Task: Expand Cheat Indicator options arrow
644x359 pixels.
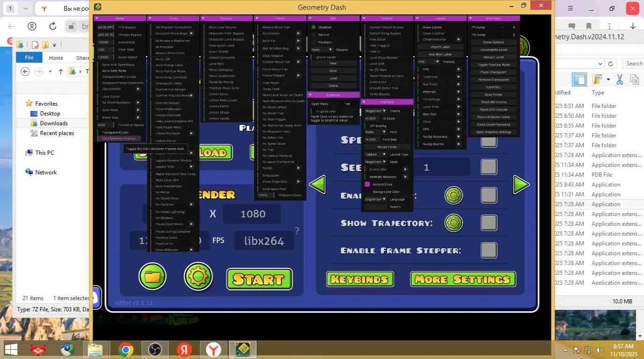Action: coord(459,39)
